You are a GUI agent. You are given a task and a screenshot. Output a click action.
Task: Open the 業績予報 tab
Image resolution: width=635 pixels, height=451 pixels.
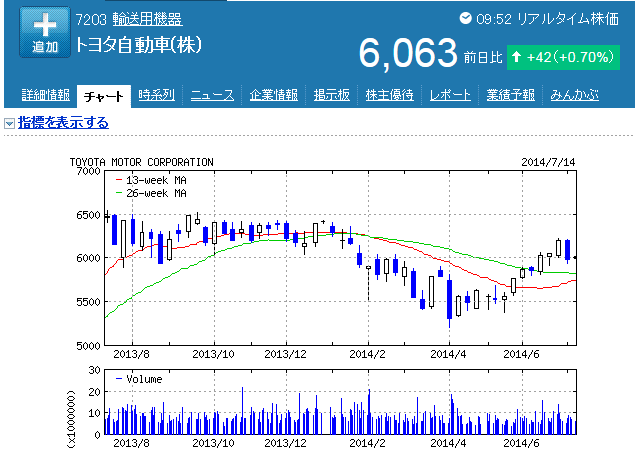[x=510, y=95]
